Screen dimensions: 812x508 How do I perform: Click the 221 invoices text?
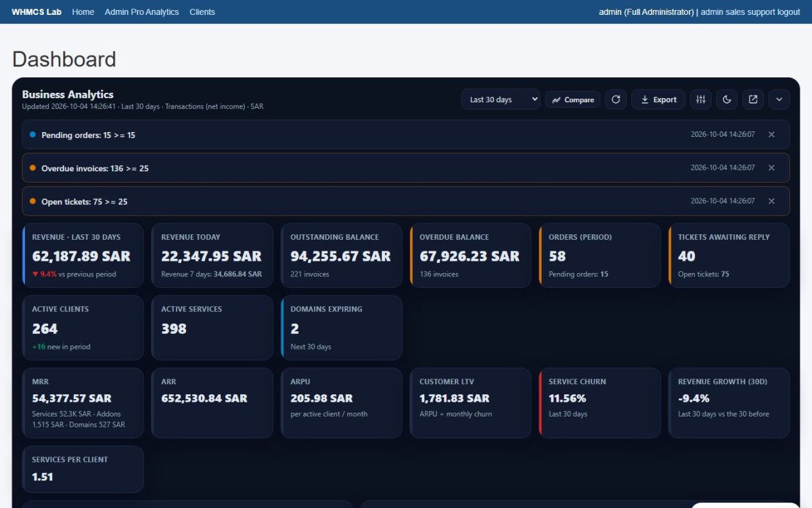point(310,274)
